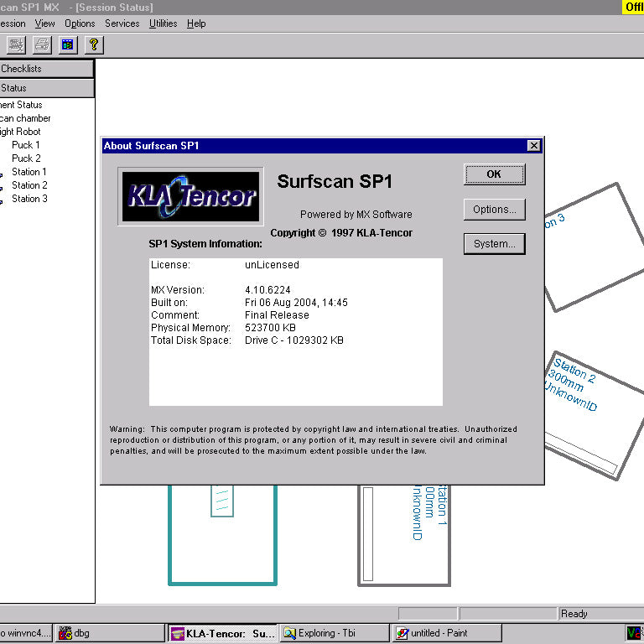Switch to untitled - Paint taskbar button

(447, 633)
